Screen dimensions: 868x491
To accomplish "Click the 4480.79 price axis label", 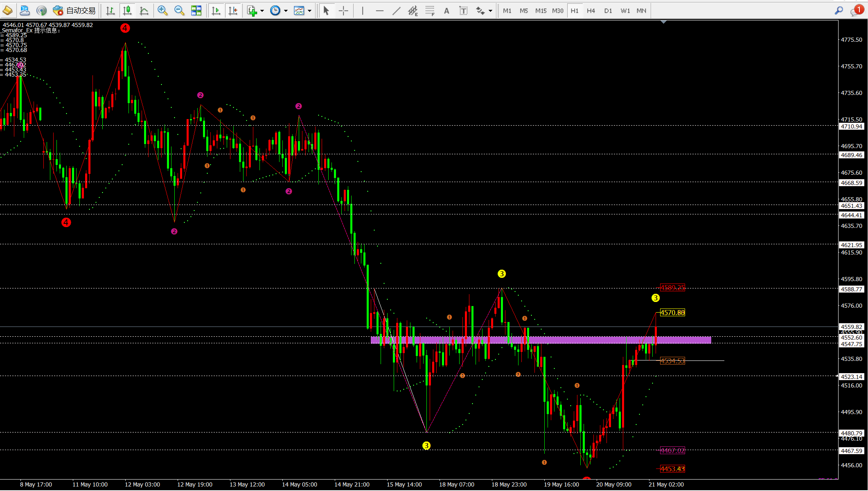I will pos(852,433).
